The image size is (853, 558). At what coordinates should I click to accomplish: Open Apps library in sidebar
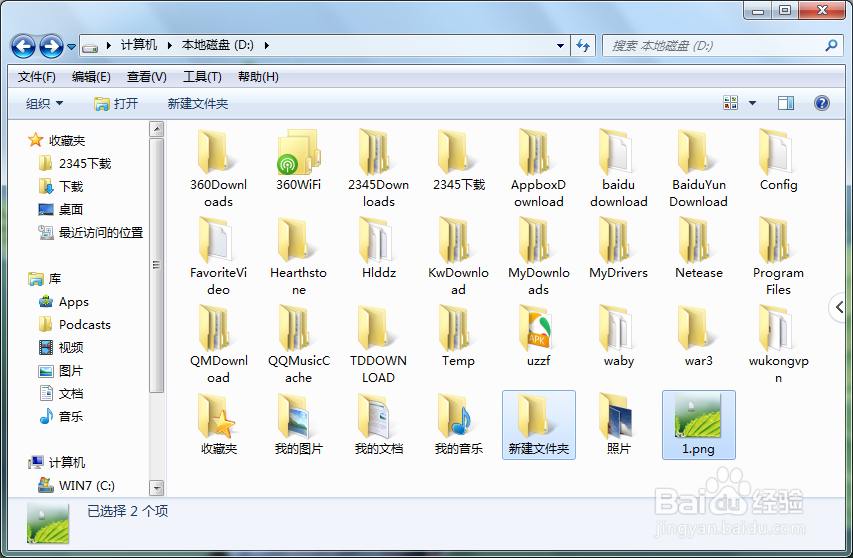(x=64, y=302)
